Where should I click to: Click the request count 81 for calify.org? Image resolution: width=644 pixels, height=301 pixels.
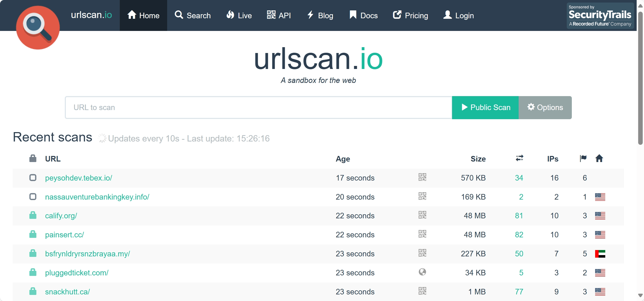pyautogui.click(x=519, y=216)
